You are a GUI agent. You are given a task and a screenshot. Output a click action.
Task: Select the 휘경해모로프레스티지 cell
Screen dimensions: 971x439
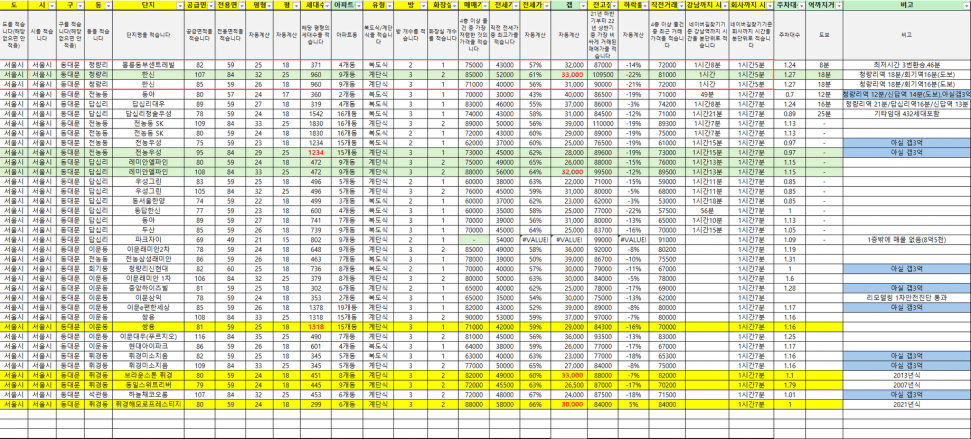tap(149, 404)
